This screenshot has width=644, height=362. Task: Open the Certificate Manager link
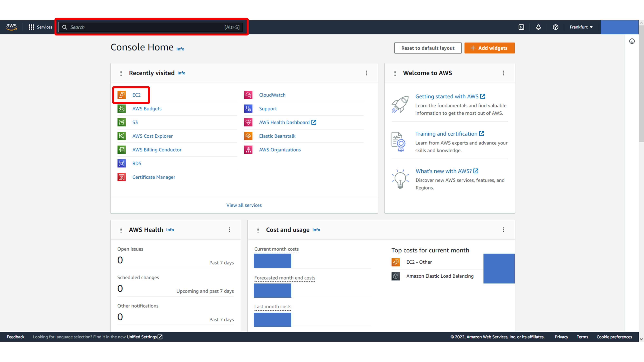(x=154, y=177)
